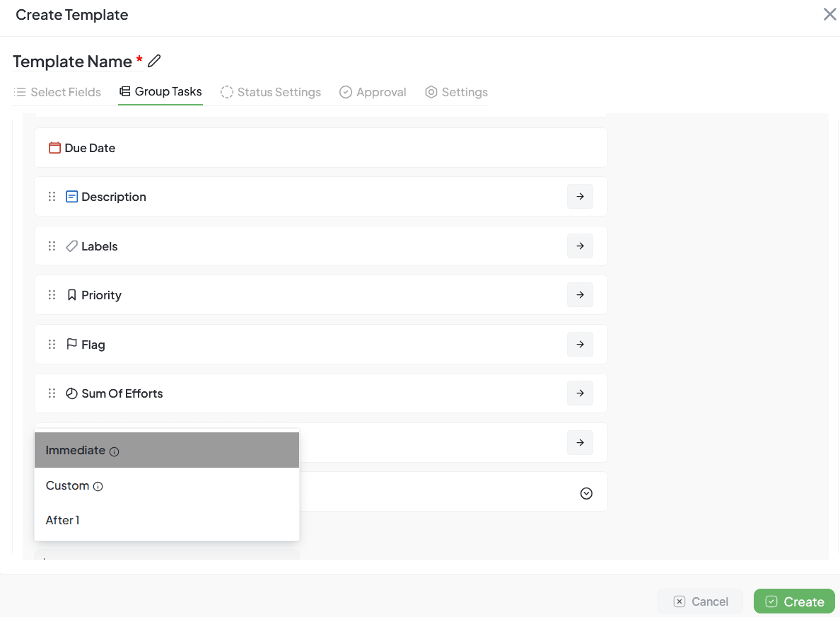Image resolution: width=840 pixels, height=617 pixels.
Task: Open the Status Settings tab
Action: click(x=271, y=92)
